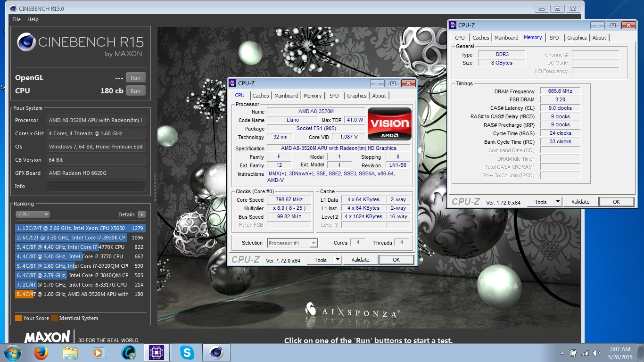Click Tools button in CPU-Z memory window
The height and width of the screenshot is (362, 644).
[541, 202]
